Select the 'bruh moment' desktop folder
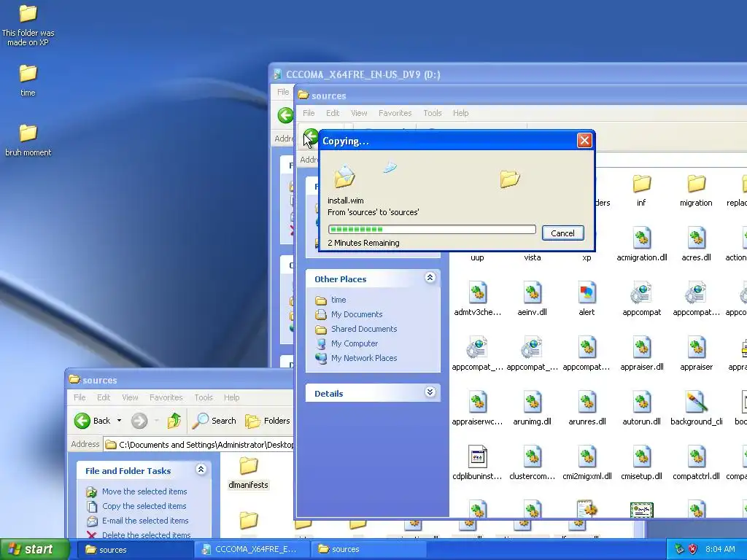 (x=28, y=140)
